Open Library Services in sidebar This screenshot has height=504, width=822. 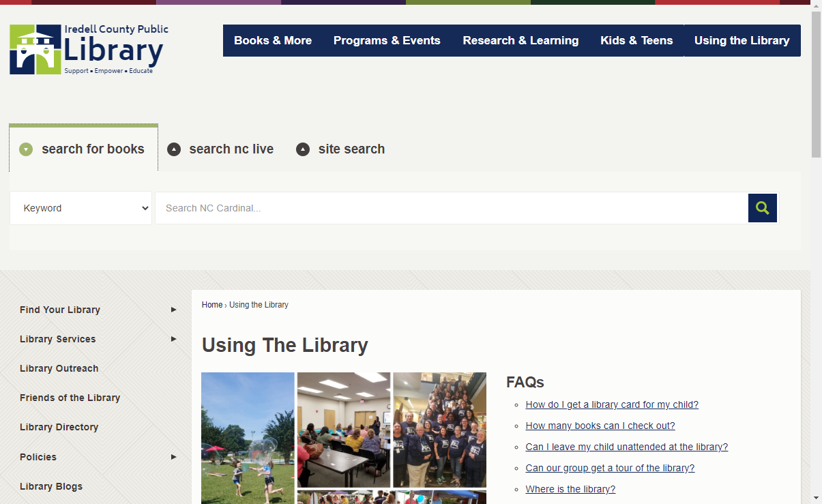click(58, 339)
